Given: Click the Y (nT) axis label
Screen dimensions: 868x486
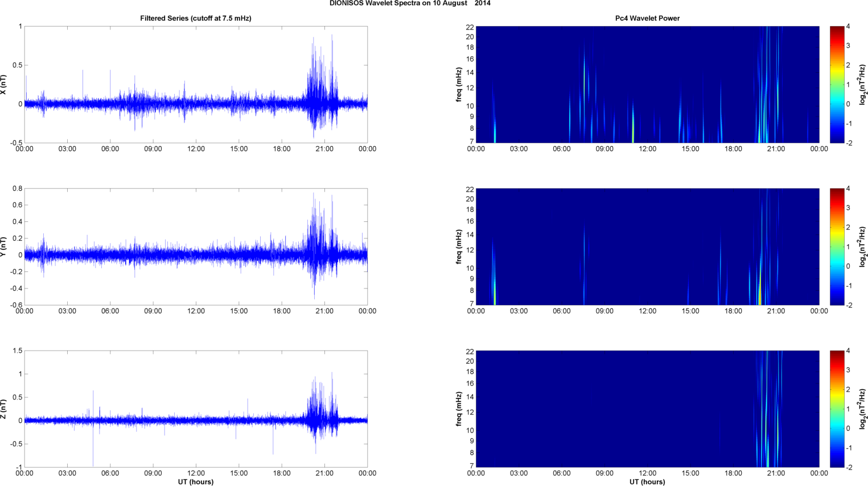Looking at the screenshot, I should pos(4,246).
